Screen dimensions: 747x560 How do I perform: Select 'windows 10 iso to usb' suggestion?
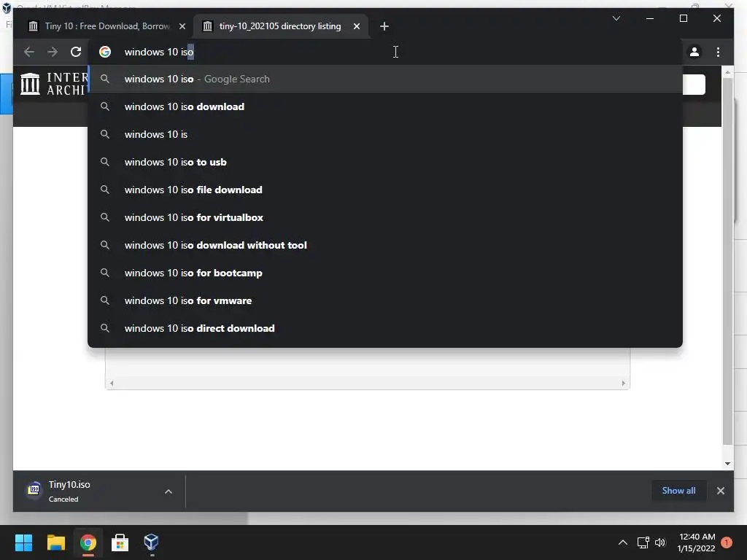(385, 162)
